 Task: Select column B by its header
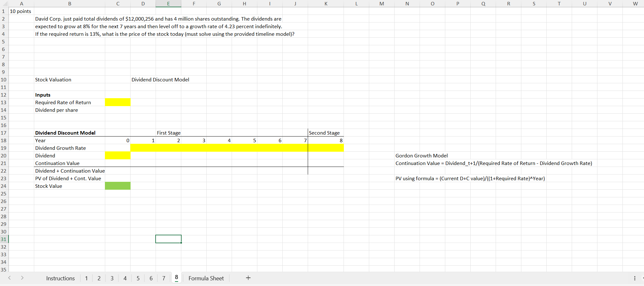coord(70,3)
